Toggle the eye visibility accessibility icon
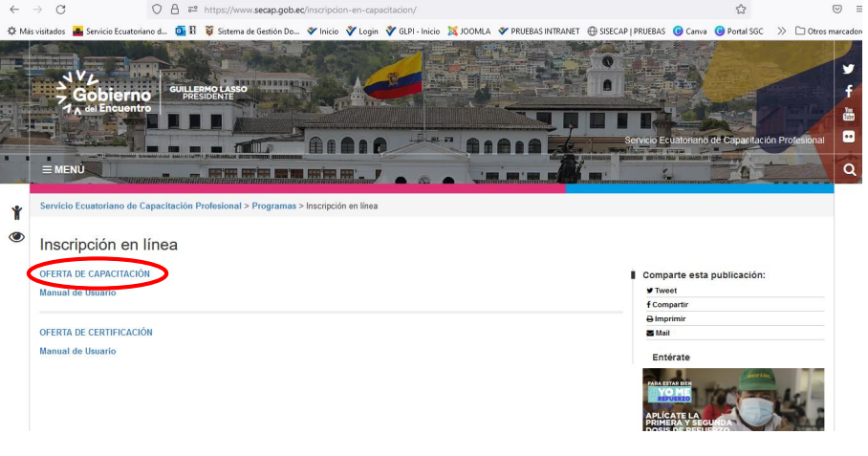 click(x=16, y=237)
